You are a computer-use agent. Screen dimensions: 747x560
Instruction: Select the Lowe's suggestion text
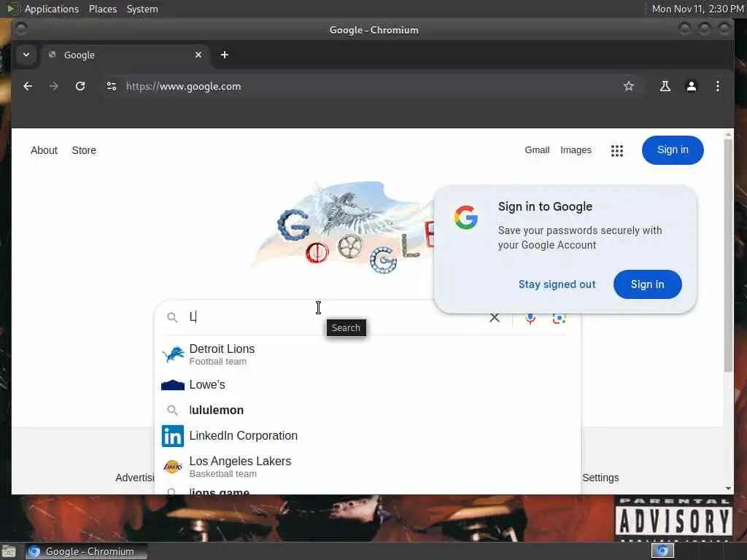coord(207,385)
